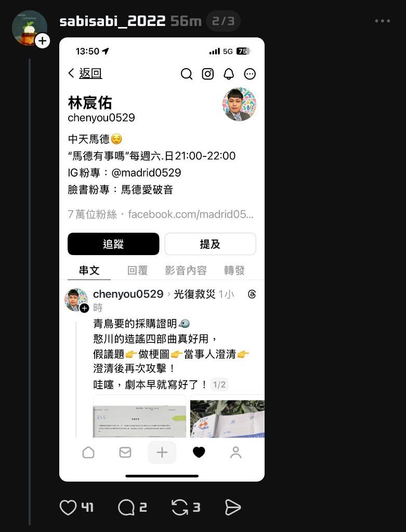Switch to the 影音內容 tab
Viewport: 406px width, 532px height.
click(x=186, y=270)
